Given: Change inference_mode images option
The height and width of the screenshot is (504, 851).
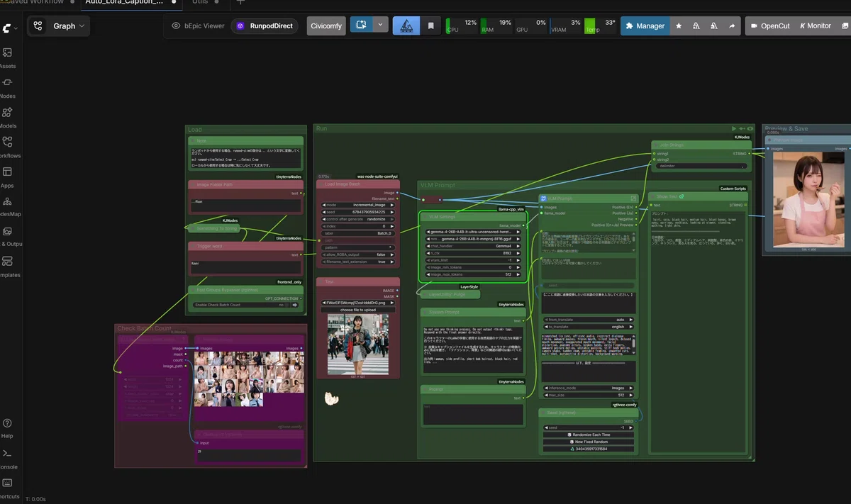Looking at the screenshot, I should pos(589,388).
